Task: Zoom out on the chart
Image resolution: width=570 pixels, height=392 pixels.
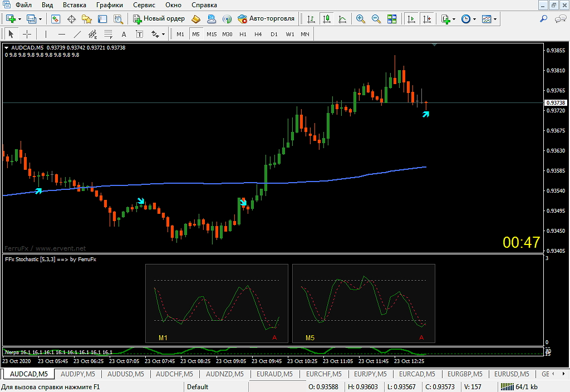Action: [x=376, y=19]
